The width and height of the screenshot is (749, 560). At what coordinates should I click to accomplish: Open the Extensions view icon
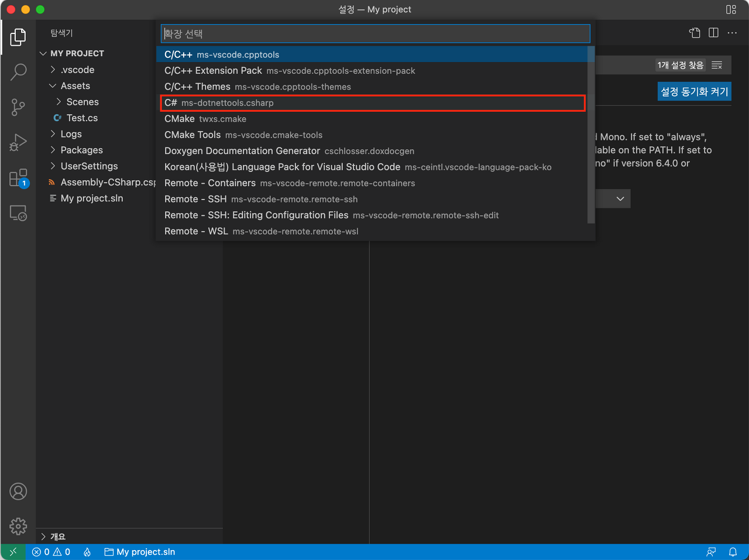[18, 178]
